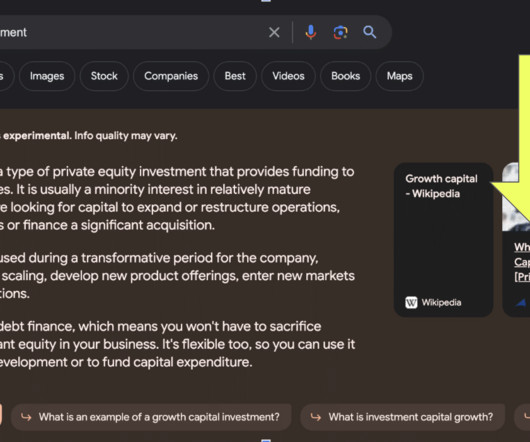Clear the search box with the X icon
Image resolution: width=530 pixels, height=442 pixels.
tap(274, 33)
